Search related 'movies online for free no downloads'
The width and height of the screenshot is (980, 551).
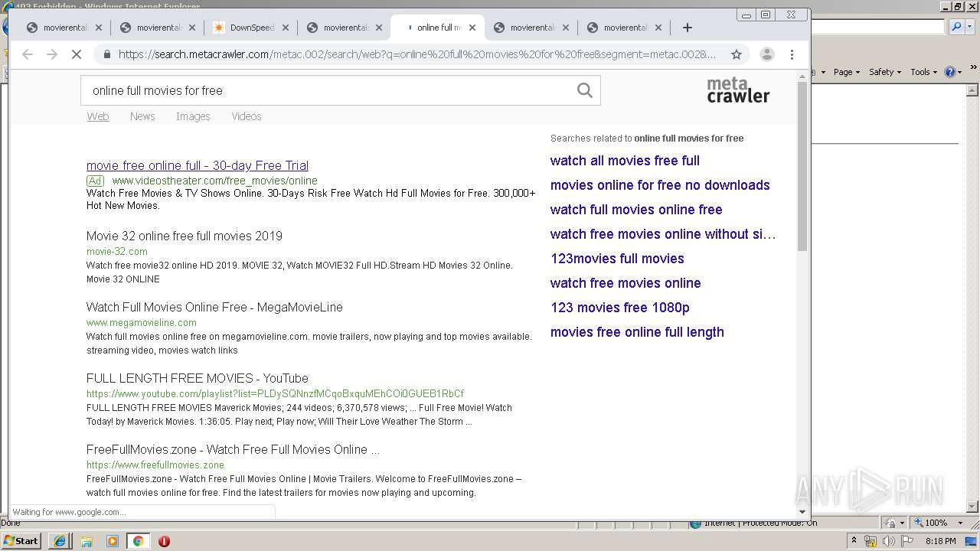click(660, 185)
